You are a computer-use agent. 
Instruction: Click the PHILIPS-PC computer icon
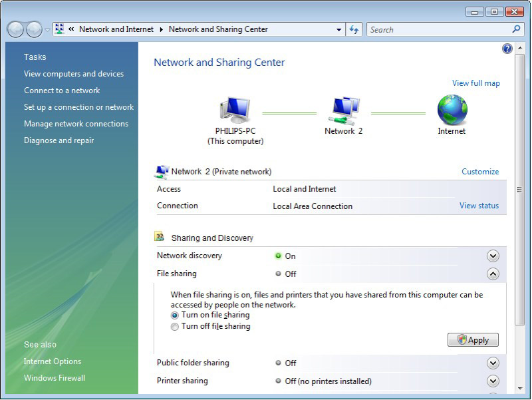pos(235,110)
